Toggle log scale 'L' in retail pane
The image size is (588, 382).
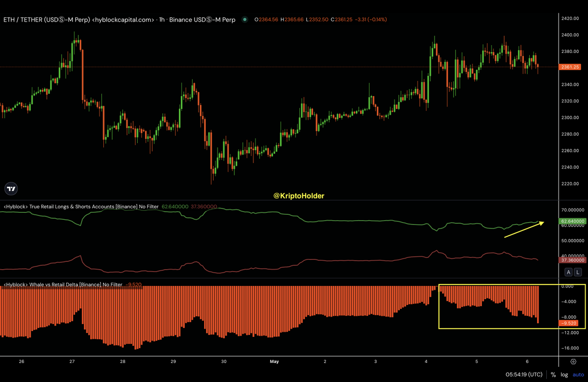(577, 272)
